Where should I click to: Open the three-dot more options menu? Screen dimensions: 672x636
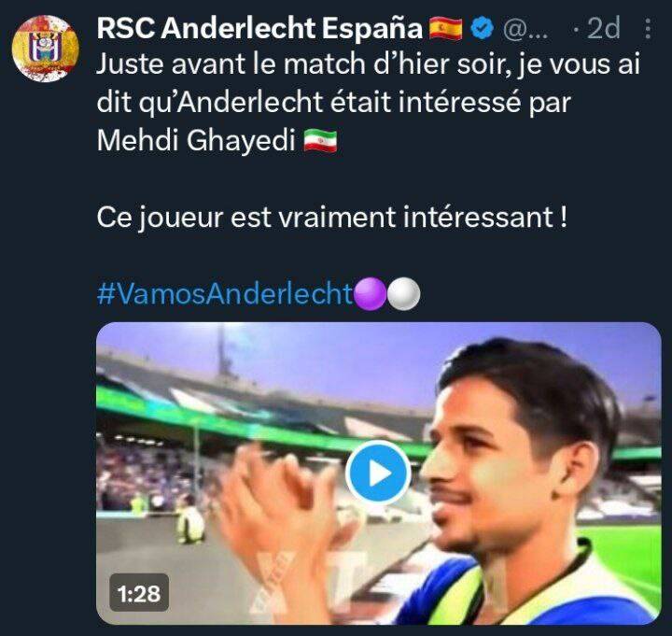pyautogui.click(x=648, y=29)
